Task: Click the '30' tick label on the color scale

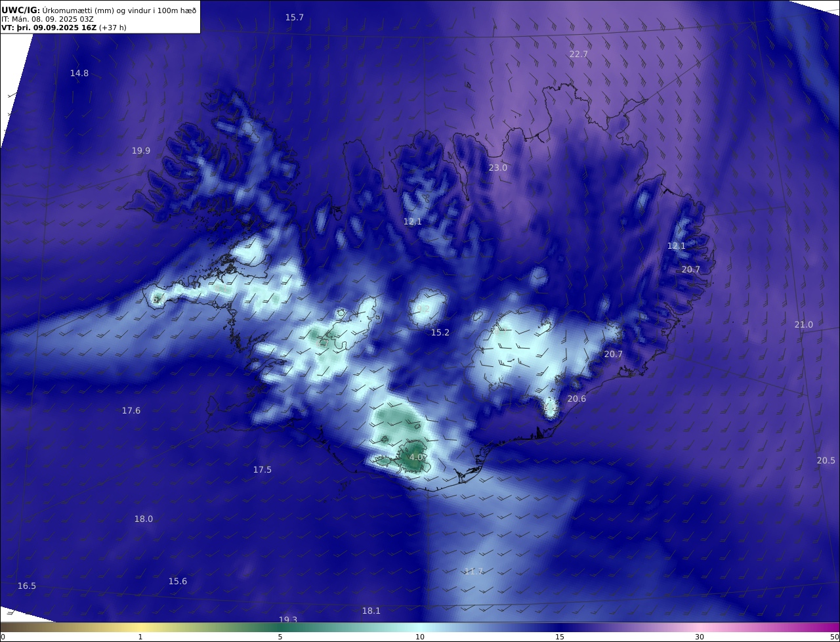Action: [700, 637]
